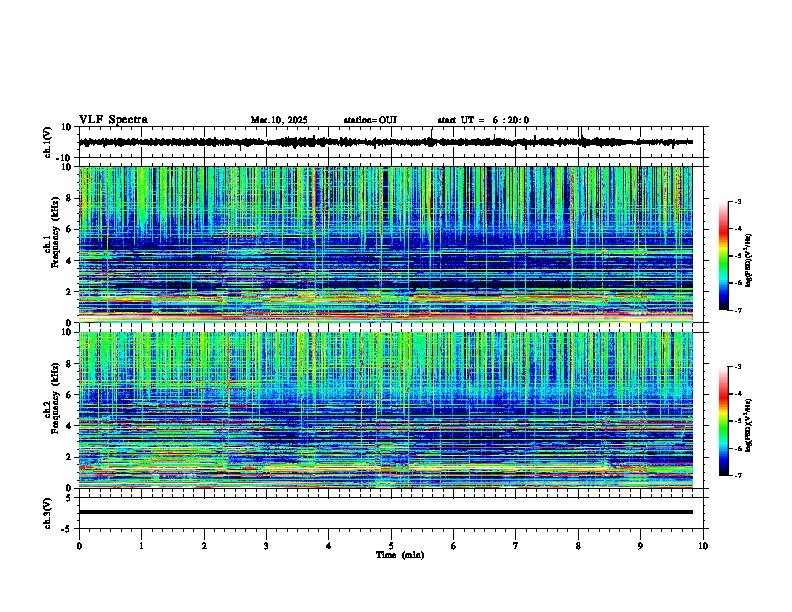792x612 pixels.
Task: Click the "2" tick on time axis
Action: [x=204, y=546]
